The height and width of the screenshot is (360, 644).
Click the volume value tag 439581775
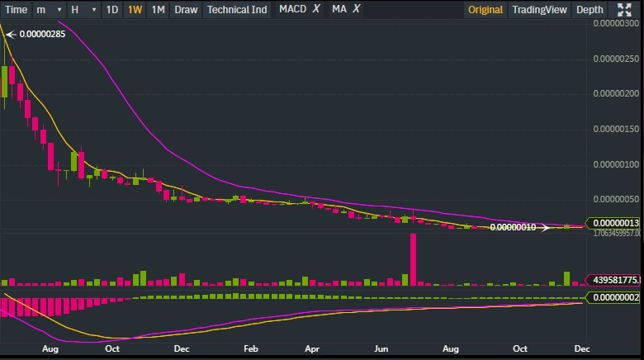point(613,280)
